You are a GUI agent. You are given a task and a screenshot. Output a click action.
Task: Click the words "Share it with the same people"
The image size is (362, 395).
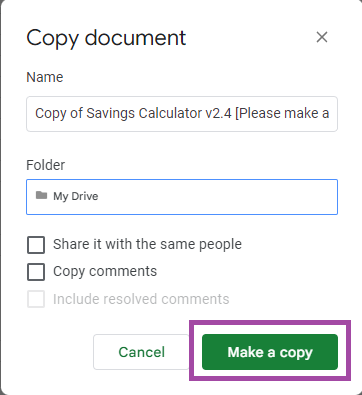(147, 244)
